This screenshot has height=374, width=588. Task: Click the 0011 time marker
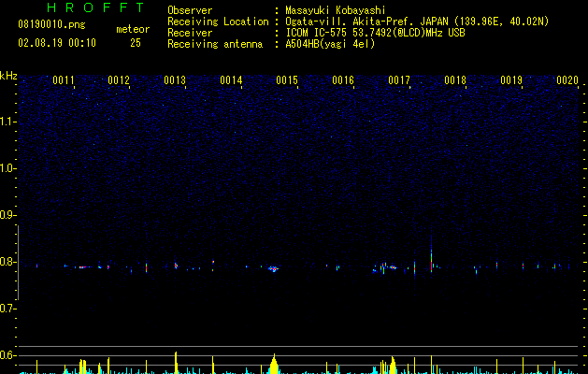click(64, 80)
